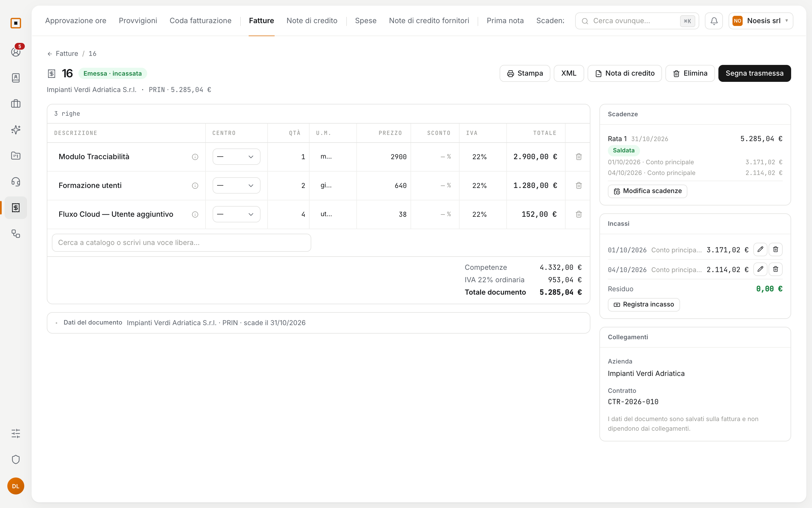
Task: Show info for Formazione utenti
Action: (x=195, y=185)
